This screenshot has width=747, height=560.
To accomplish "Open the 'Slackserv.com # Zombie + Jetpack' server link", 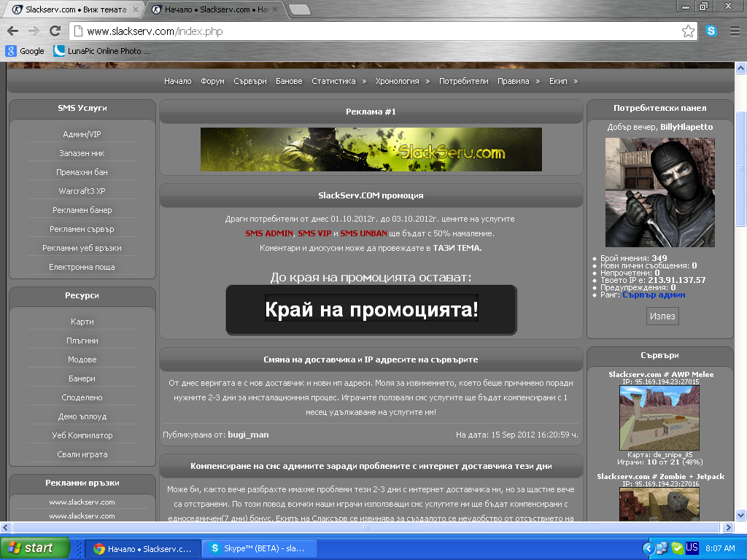I will (660, 477).
